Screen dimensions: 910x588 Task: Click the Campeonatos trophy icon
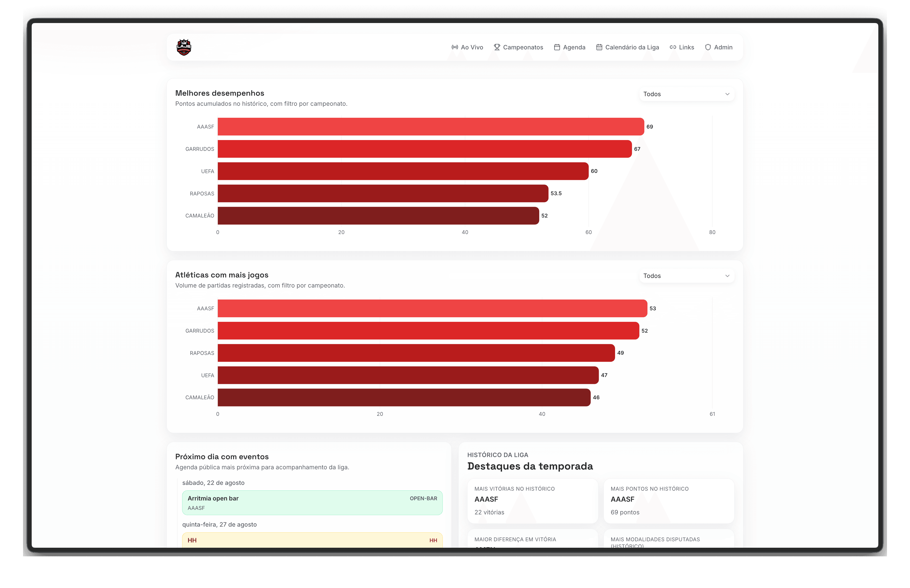tap(497, 47)
